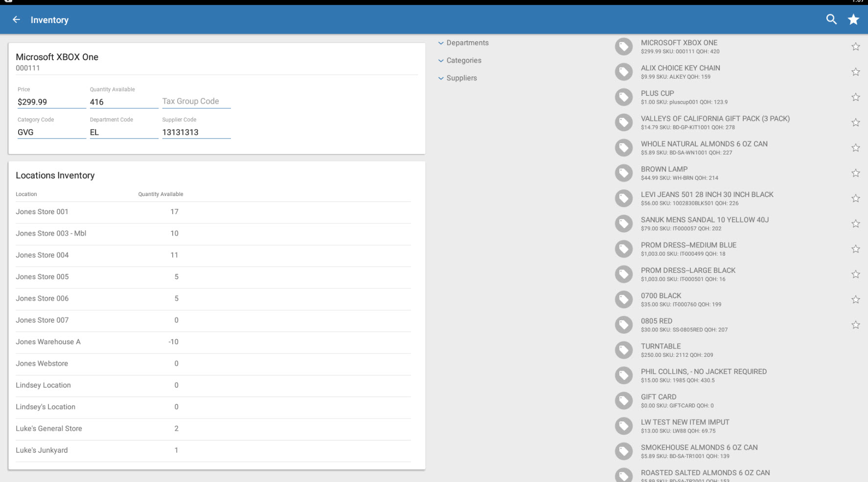This screenshot has width=868, height=482.
Task: Star the Prom Dress–Medium Blue item
Action: point(855,249)
